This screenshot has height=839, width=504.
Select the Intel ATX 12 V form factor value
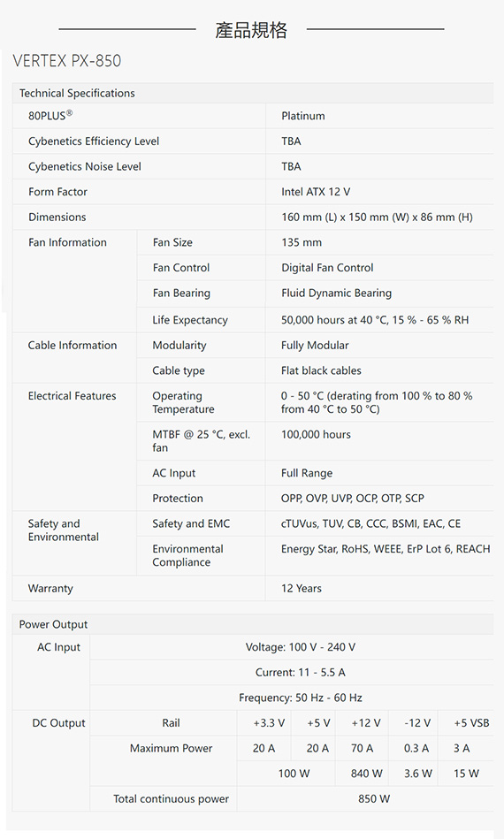click(316, 192)
